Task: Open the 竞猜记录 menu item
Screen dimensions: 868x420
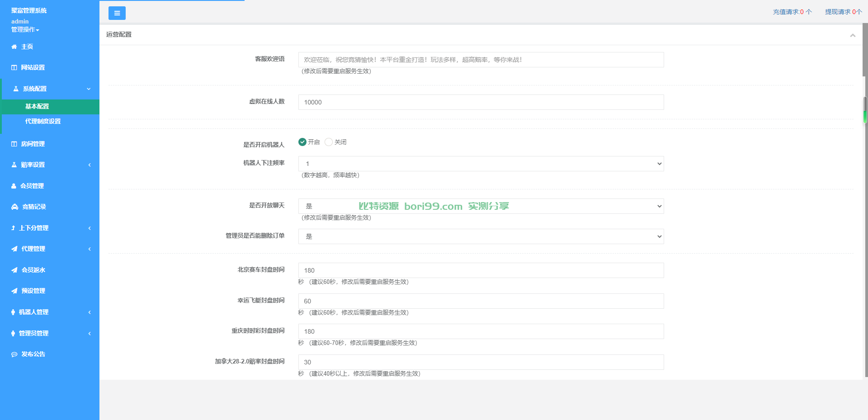Action: pyautogui.click(x=50, y=207)
